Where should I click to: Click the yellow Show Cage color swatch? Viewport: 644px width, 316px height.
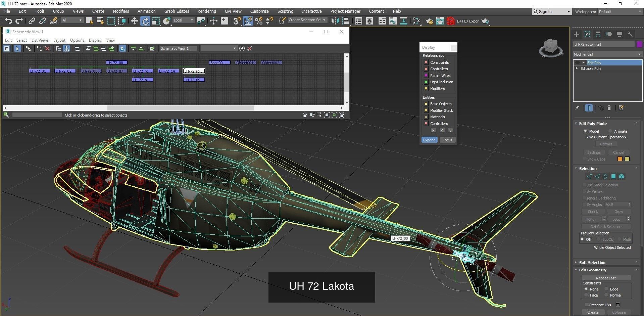pyautogui.click(x=627, y=159)
